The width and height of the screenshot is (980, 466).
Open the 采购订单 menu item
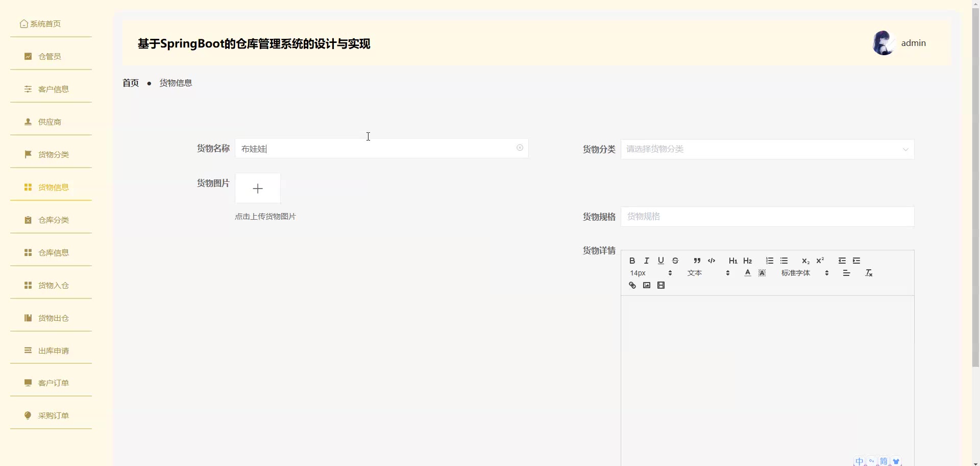(51, 415)
